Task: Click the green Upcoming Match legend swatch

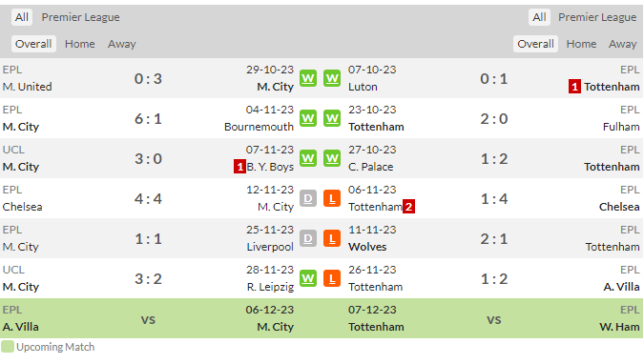Action: [x=8, y=347]
